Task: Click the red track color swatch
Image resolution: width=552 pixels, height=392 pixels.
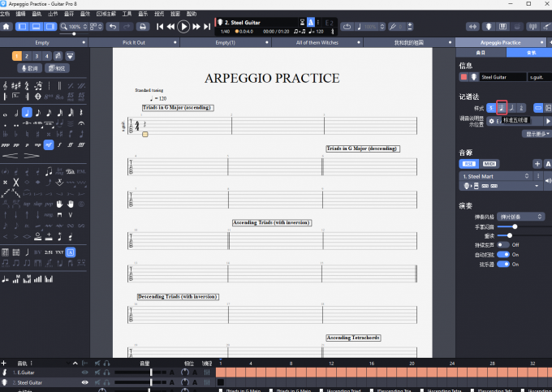Action: click(464, 77)
